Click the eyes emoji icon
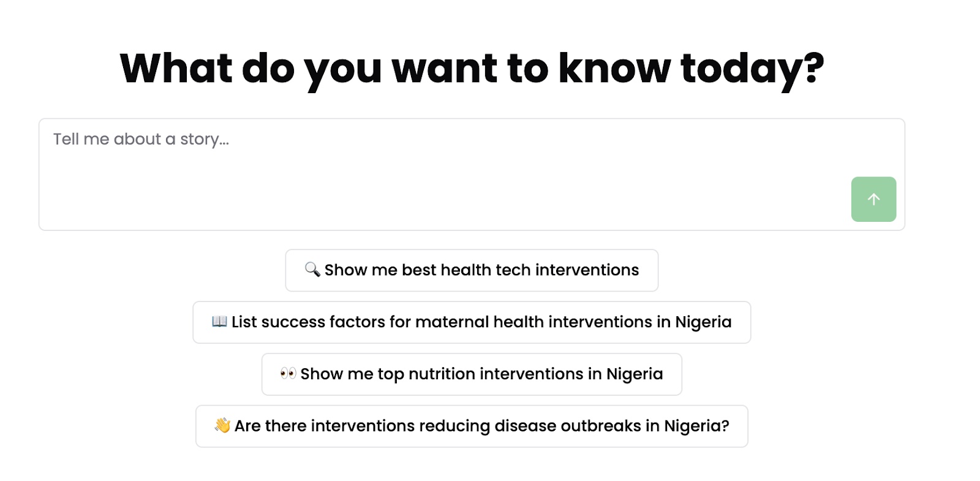Viewport: 980px width, 481px height. (x=288, y=374)
